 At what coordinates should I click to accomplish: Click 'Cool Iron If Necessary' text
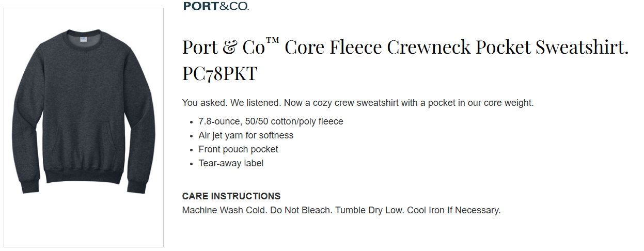[x=454, y=211]
